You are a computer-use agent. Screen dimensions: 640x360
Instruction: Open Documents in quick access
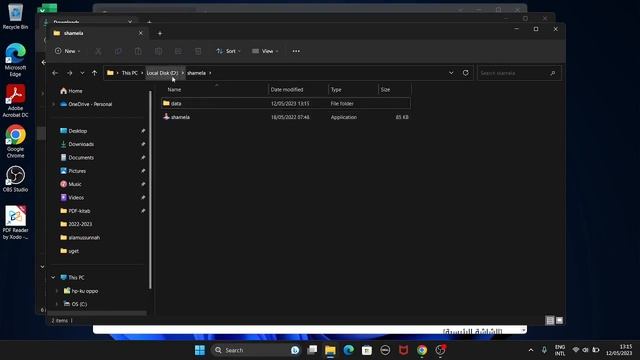click(77, 157)
